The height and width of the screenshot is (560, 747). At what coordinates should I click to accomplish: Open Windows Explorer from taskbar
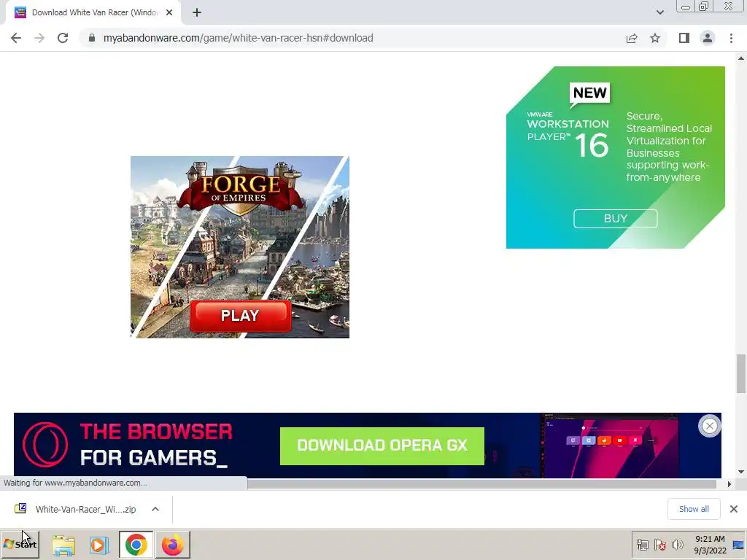click(63, 545)
